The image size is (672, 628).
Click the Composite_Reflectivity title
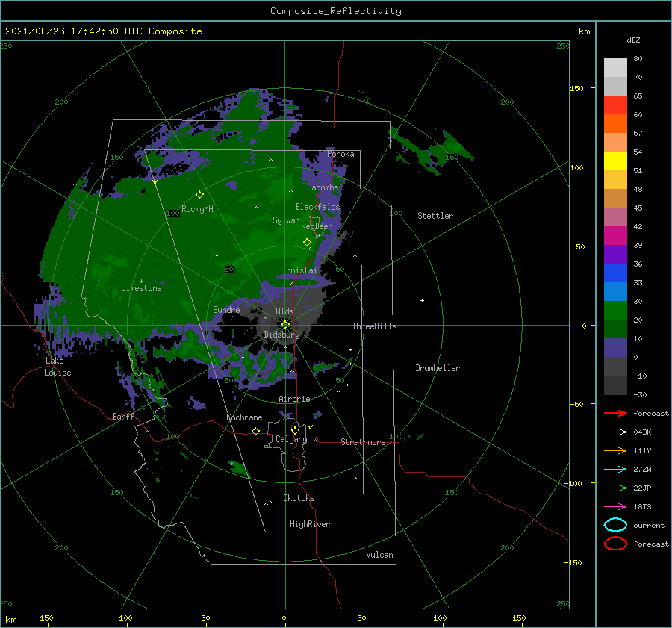pyautogui.click(x=335, y=11)
